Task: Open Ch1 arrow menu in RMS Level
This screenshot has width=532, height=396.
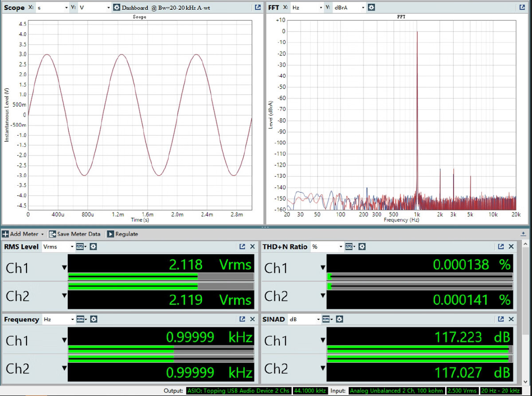Action: 64,268
